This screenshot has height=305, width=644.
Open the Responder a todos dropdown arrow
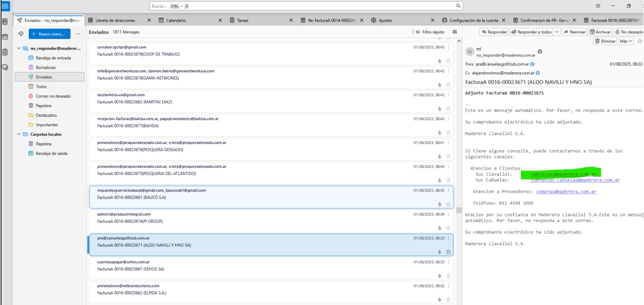557,32
